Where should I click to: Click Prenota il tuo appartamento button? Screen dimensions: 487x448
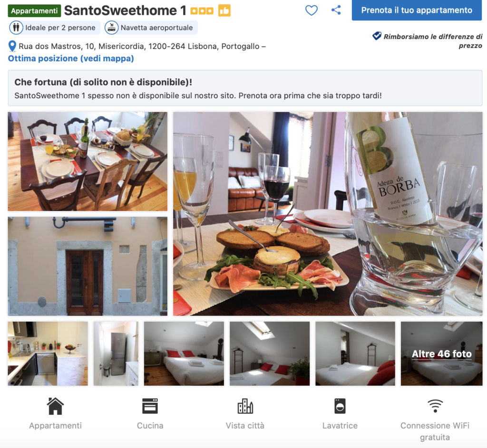[417, 10]
